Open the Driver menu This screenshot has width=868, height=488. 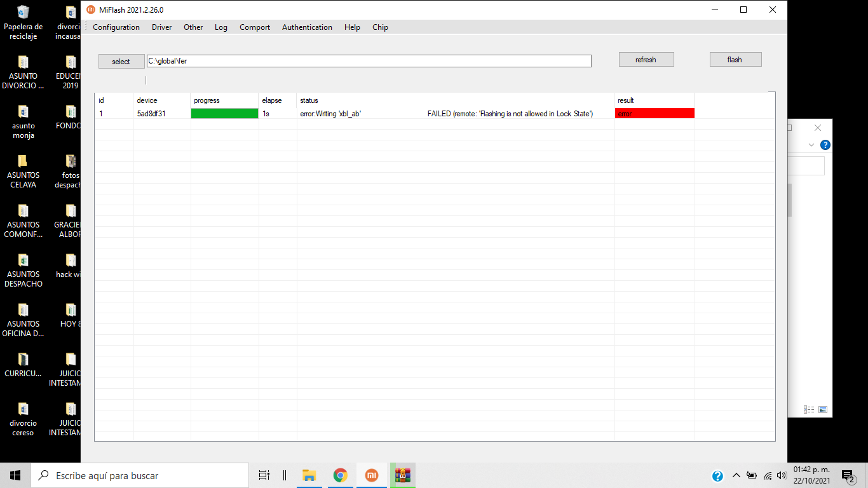click(161, 27)
